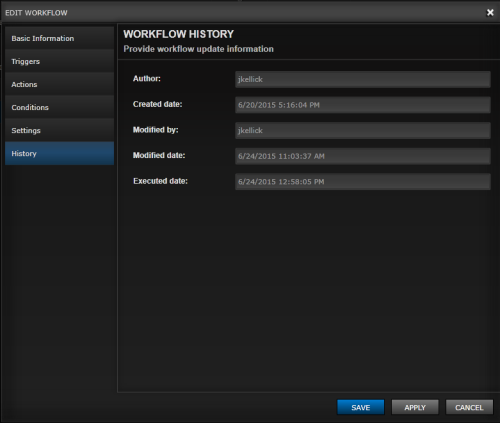Focus the Modified by field
This screenshot has width=500, height=423.
click(363, 130)
